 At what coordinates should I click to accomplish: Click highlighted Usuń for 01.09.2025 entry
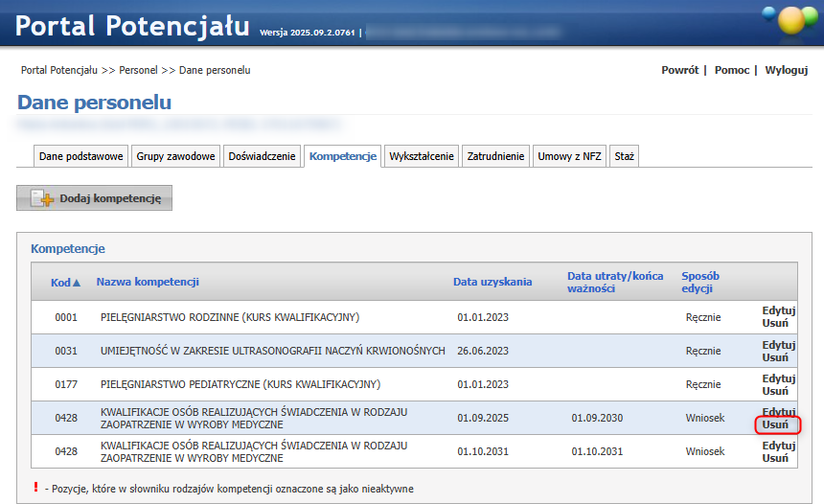pyautogui.click(x=776, y=424)
